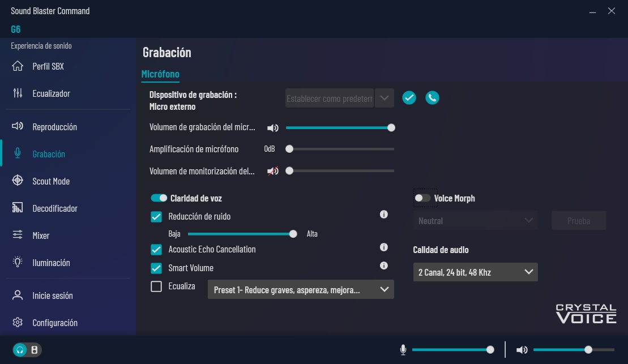Click the teal checkmark default device icon
This screenshot has height=364, width=628.
409,98
